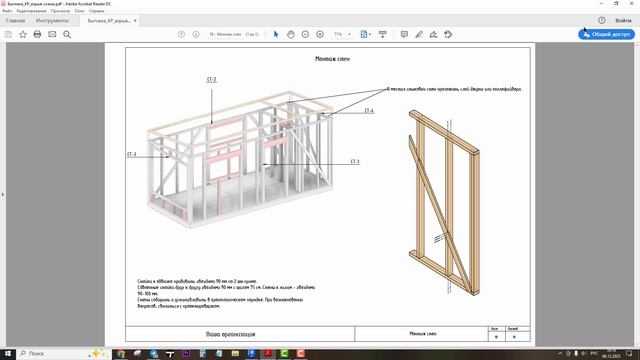Select the Highlight text pen tool

click(419, 34)
